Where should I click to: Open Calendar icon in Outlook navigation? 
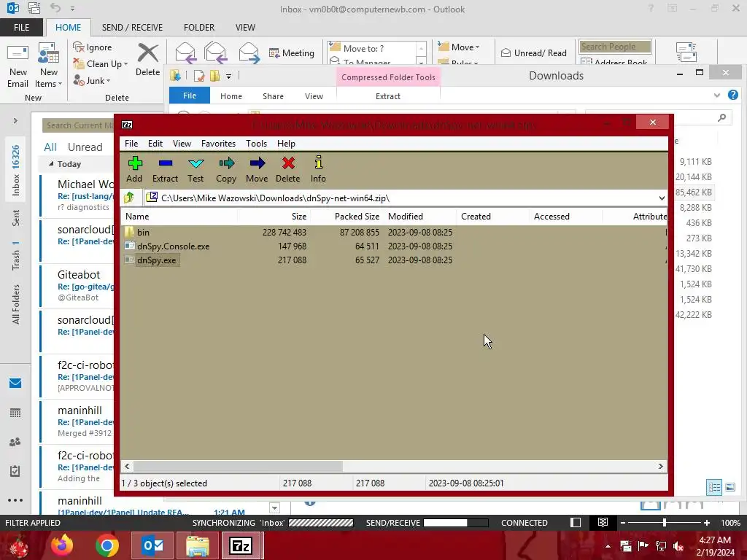pyautogui.click(x=15, y=413)
